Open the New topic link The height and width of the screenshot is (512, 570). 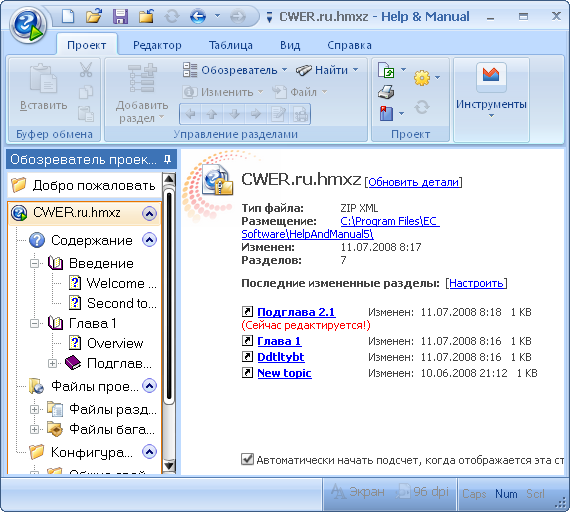284,373
